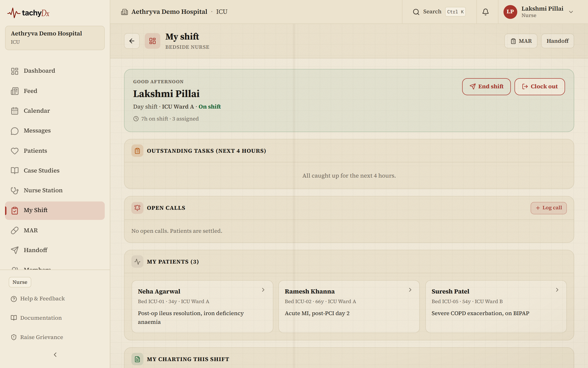Click the Log call button
This screenshot has width=588, height=368.
(549, 208)
